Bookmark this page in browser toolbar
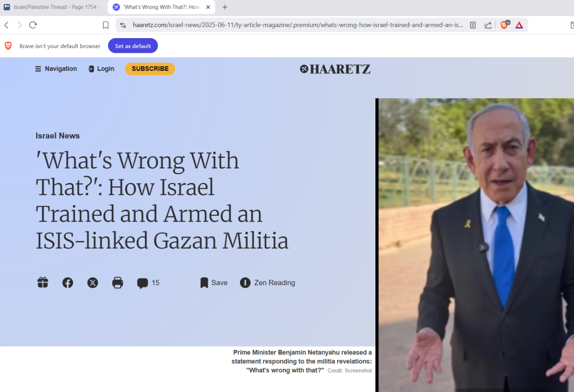Screen dimensions: 574x392 [106, 25]
